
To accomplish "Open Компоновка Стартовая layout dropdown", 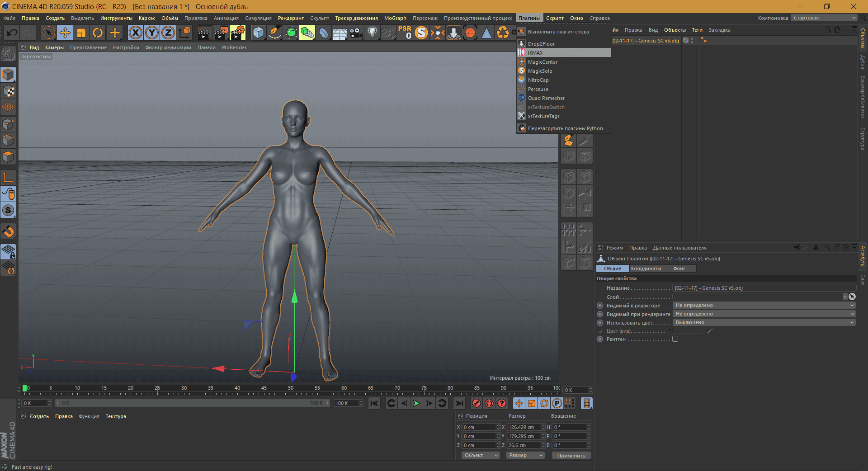I will (824, 18).
